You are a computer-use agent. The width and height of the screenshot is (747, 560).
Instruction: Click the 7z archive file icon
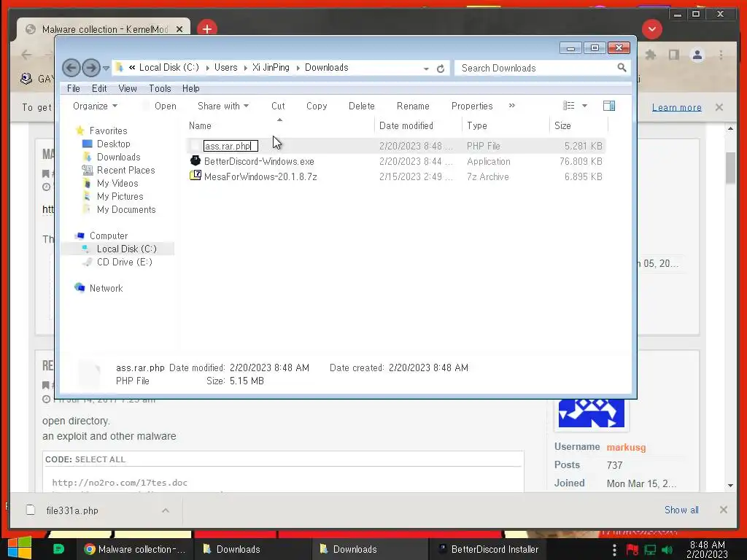(x=196, y=176)
